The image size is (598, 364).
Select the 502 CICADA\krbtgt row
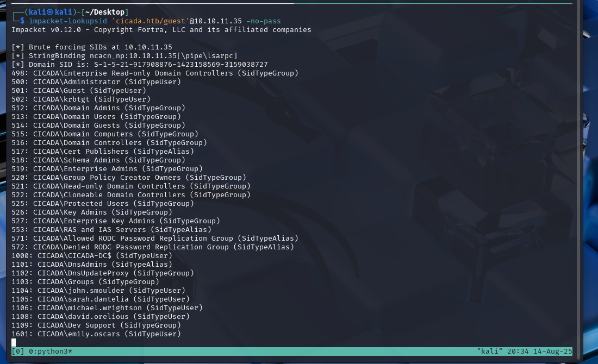click(81, 99)
